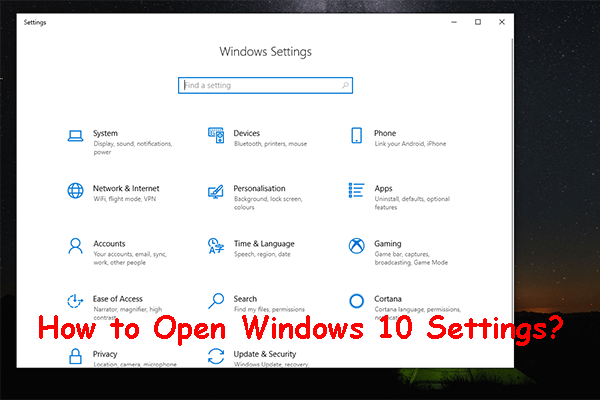Maximize the Settings window
This screenshot has height=400, width=600.
pos(478,21)
